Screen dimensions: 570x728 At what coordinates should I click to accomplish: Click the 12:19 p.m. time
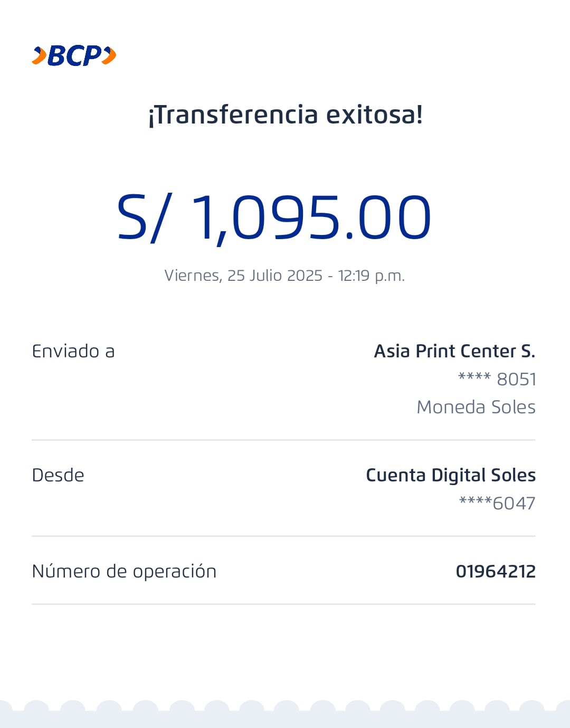[371, 276]
